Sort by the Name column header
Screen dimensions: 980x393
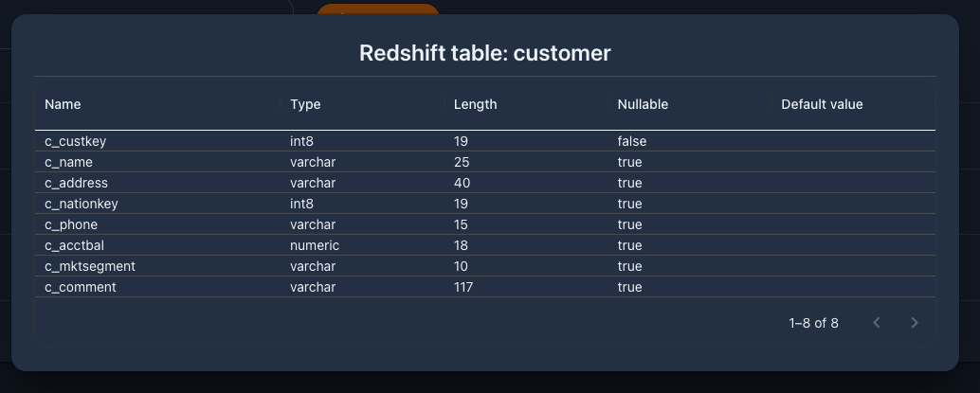(x=63, y=104)
